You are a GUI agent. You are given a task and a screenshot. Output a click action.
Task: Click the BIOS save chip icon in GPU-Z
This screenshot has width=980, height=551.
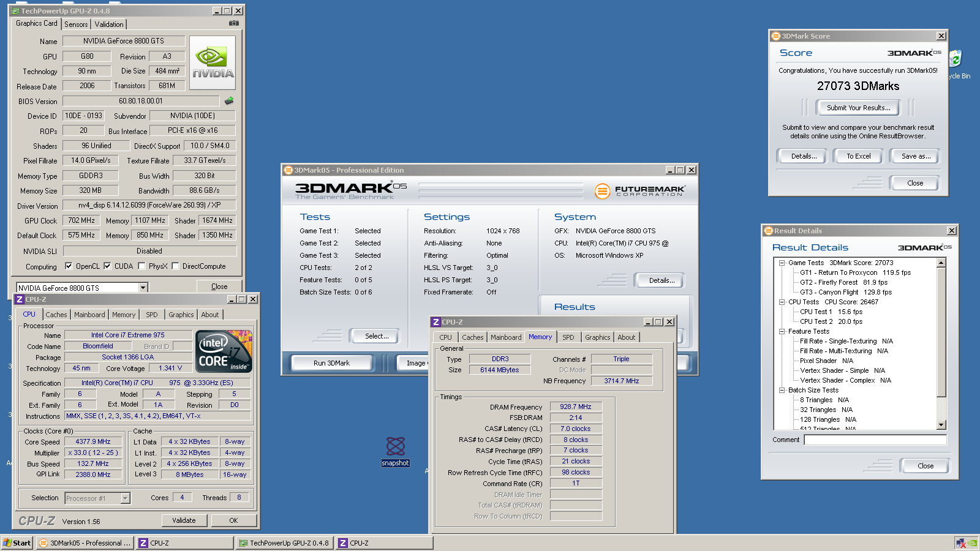229,100
